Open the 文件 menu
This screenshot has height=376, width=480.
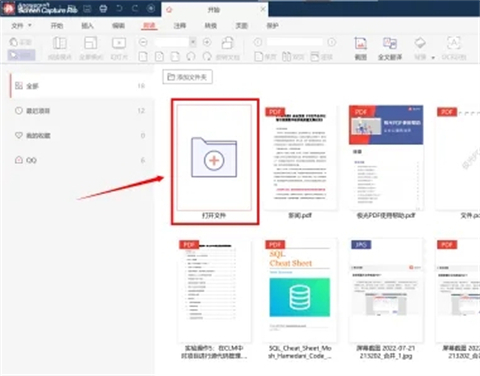(x=21, y=26)
